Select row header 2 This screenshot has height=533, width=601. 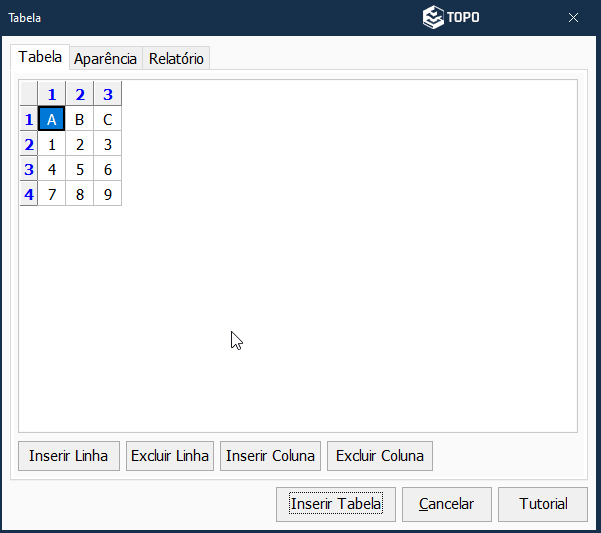(x=29, y=144)
